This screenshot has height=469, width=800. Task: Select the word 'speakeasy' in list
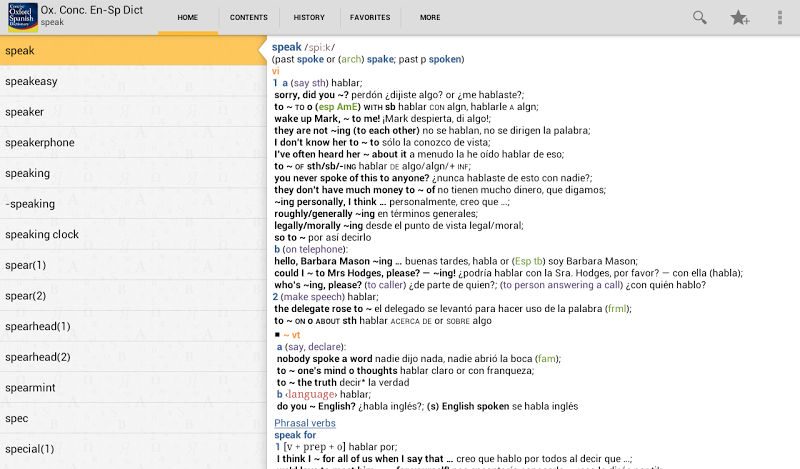132,81
